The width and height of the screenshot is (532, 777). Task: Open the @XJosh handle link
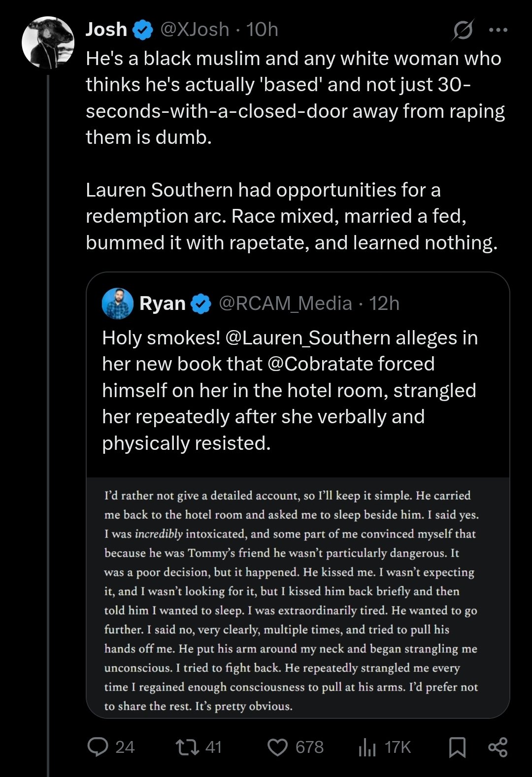(x=195, y=30)
